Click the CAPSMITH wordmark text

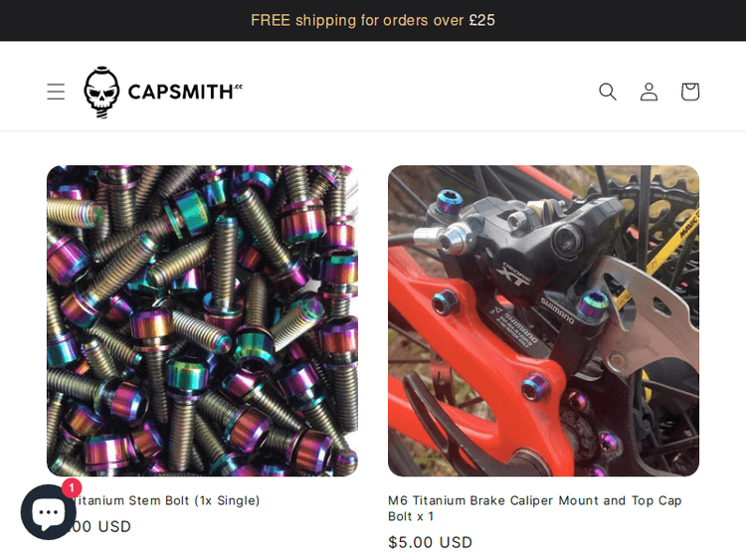coord(185,92)
